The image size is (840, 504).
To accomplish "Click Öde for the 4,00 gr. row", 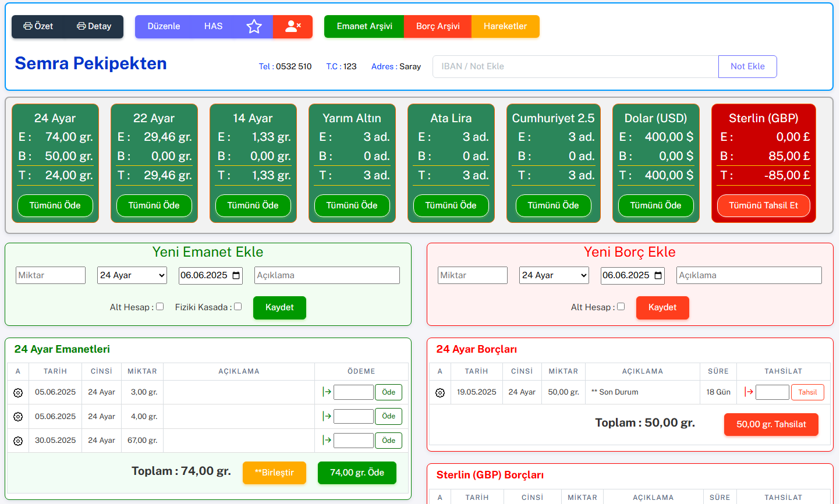I will [x=389, y=416].
